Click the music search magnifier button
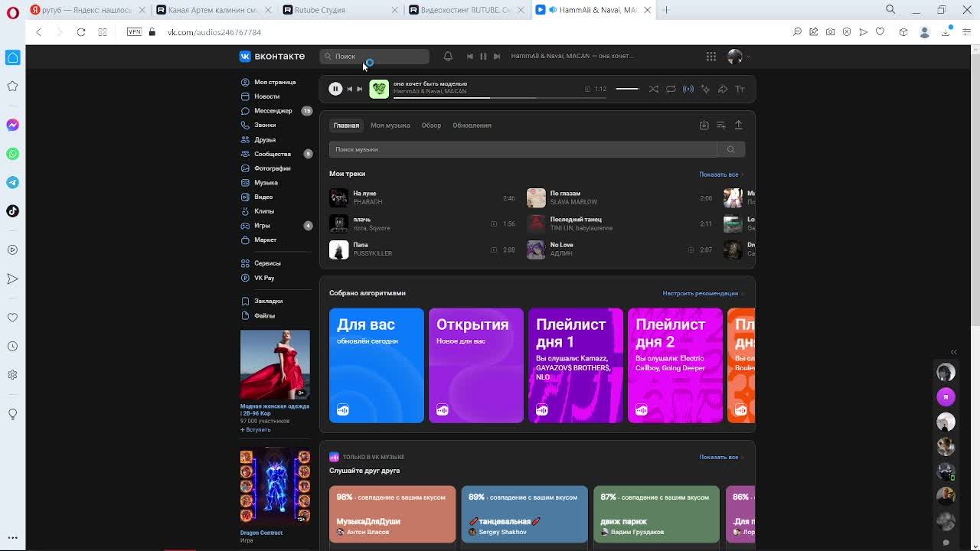 point(731,149)
